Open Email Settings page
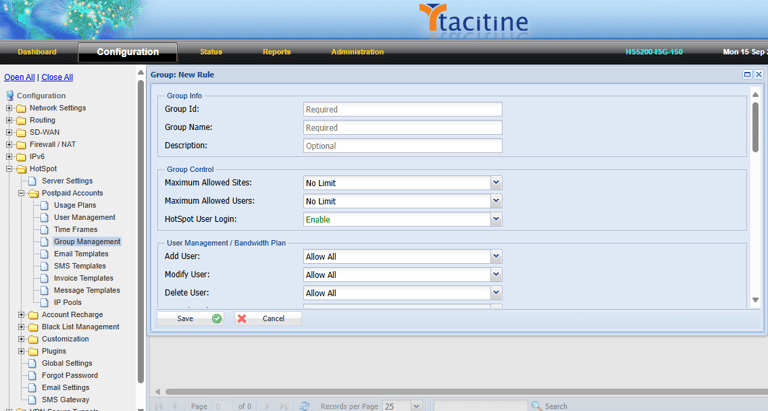 65,387
